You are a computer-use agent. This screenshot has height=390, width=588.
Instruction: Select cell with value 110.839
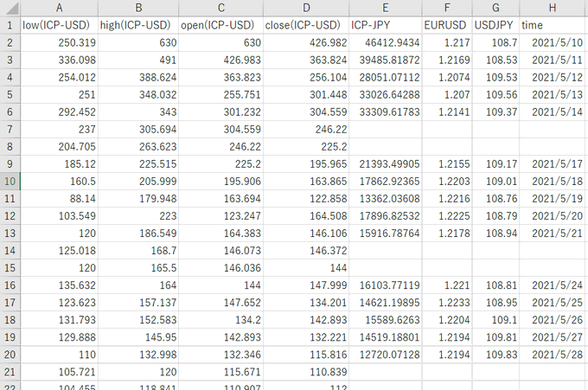point(306,372)
